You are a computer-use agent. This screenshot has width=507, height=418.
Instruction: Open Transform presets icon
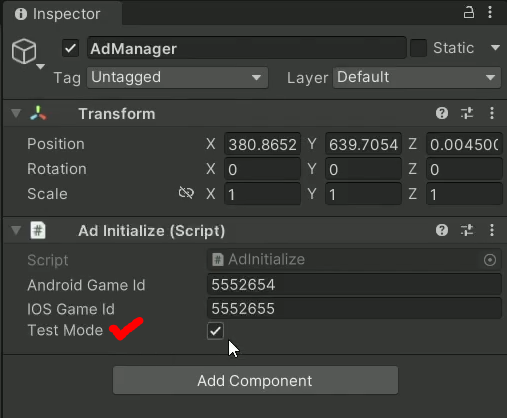click(x=467, y=113)
